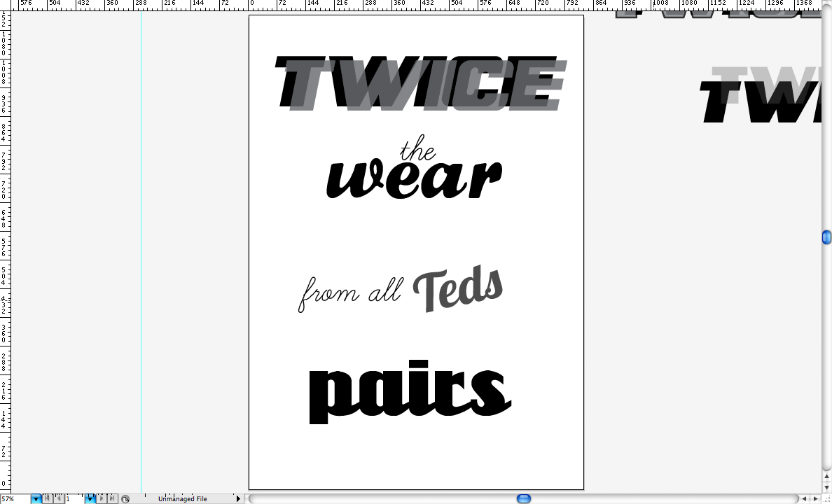Open the status bar options arrow

click(x=238, y=498)
